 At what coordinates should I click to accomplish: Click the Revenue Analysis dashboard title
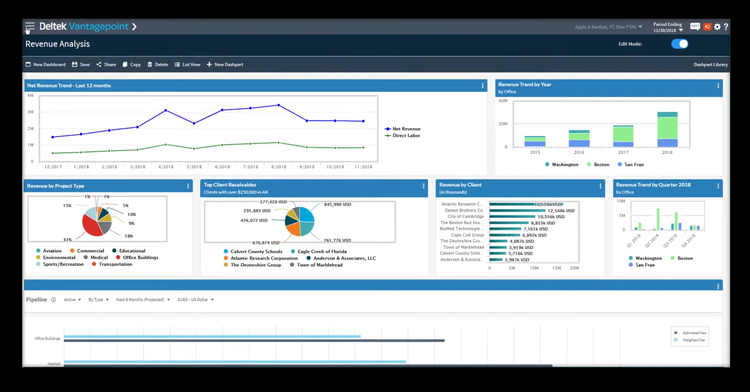click(57, 44)
